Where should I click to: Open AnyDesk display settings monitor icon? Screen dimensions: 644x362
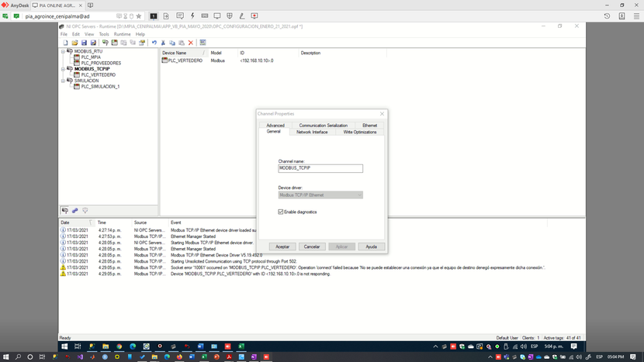tap(216, 16)
